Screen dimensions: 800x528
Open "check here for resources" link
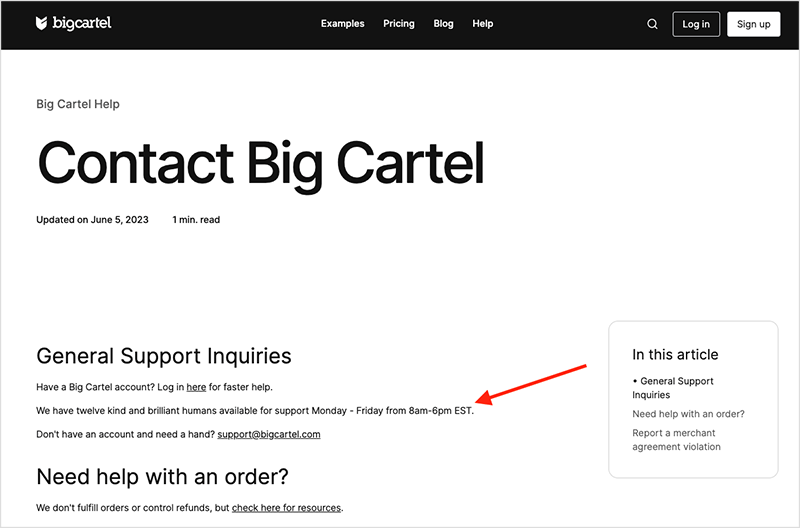point(286,508)
